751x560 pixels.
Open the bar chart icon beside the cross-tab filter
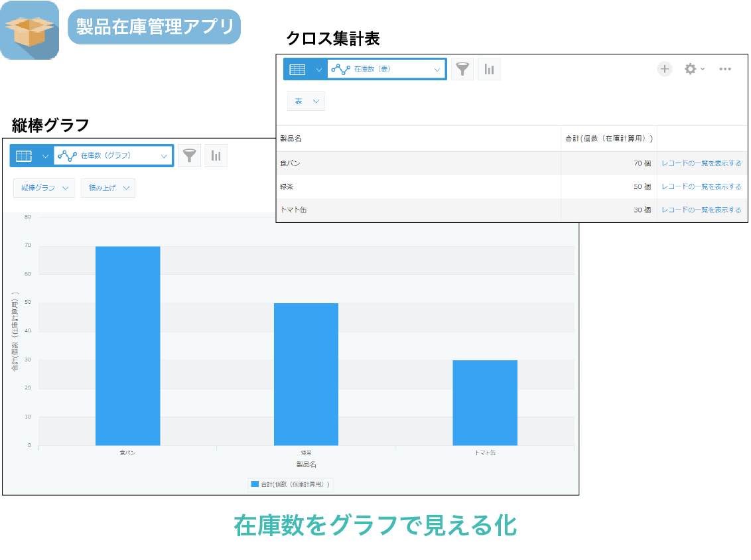[x=489, y=68]
